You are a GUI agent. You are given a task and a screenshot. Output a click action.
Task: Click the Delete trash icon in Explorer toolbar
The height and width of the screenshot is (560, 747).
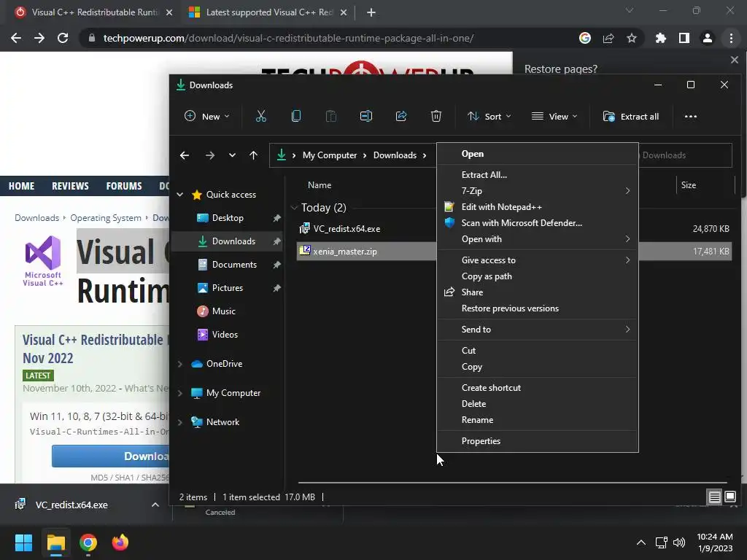coord(436,116)
